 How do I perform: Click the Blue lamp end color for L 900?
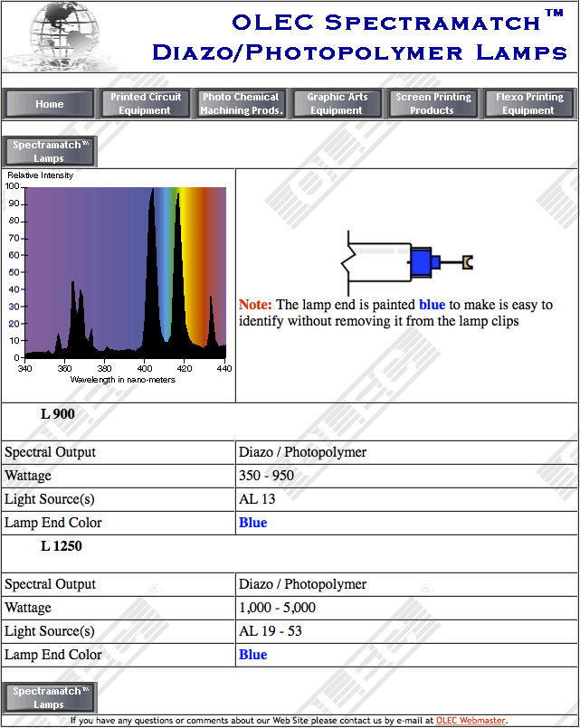tap(253, 523)
